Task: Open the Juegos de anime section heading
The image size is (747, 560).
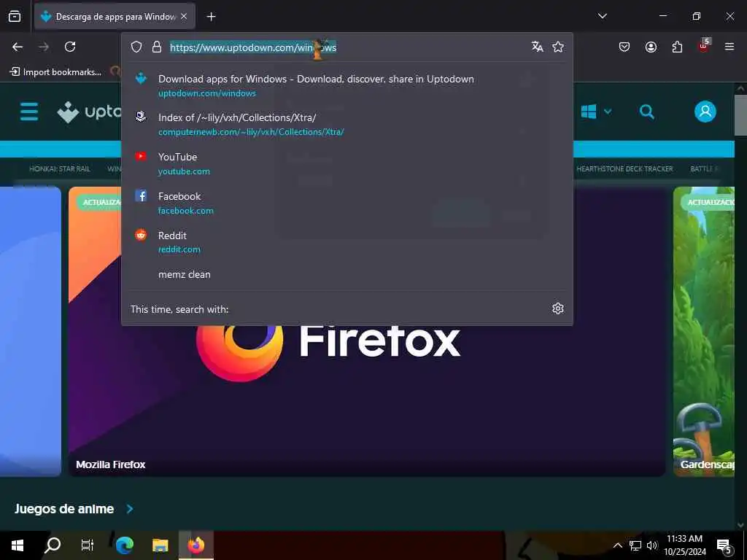Action: point(64,508)
